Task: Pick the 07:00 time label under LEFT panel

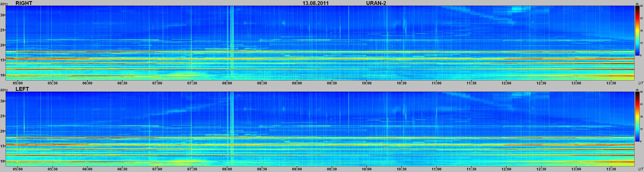Action: pyautogui.click(x=157, y=169)
